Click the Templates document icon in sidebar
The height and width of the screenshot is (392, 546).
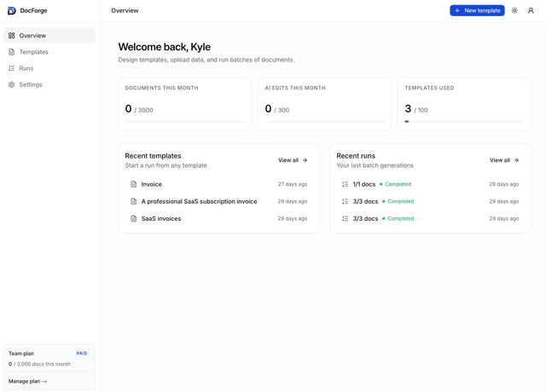[11, 52]
